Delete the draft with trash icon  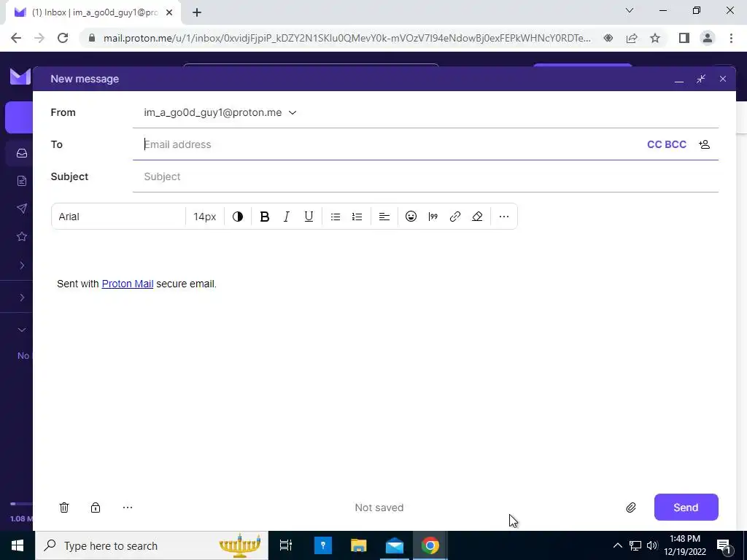pos(64,507)
